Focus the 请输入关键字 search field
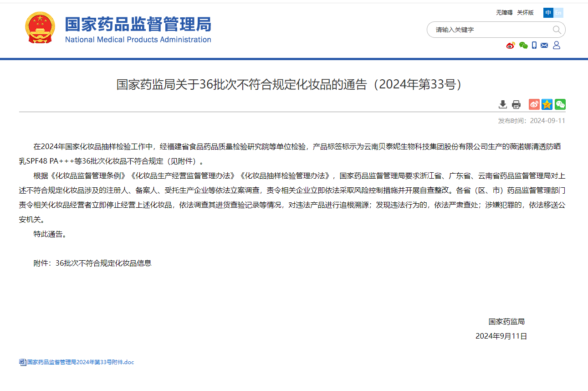The height and width of the screenshot is (391, 588). pos(490,30)
